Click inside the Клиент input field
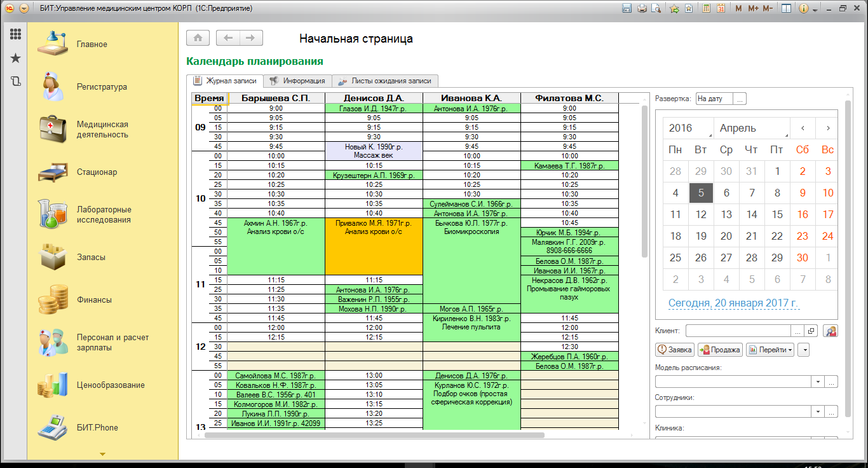 point(738,331)
